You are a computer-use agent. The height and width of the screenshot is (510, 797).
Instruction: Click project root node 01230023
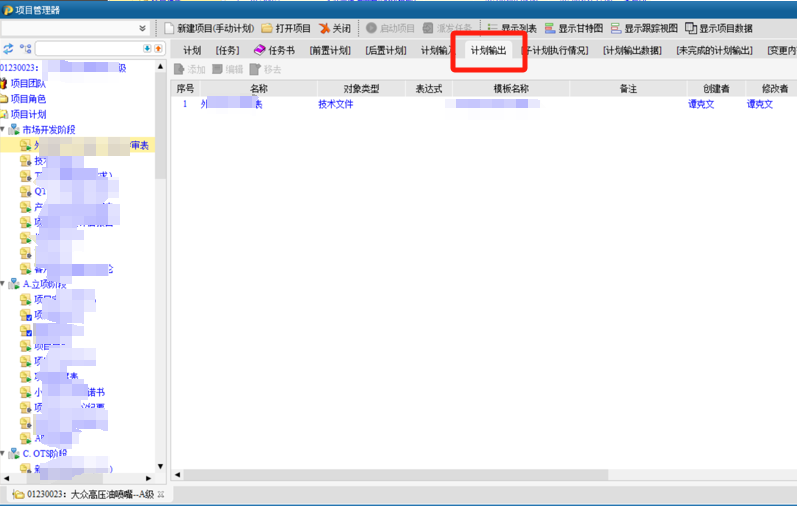[x=63, y=68]
